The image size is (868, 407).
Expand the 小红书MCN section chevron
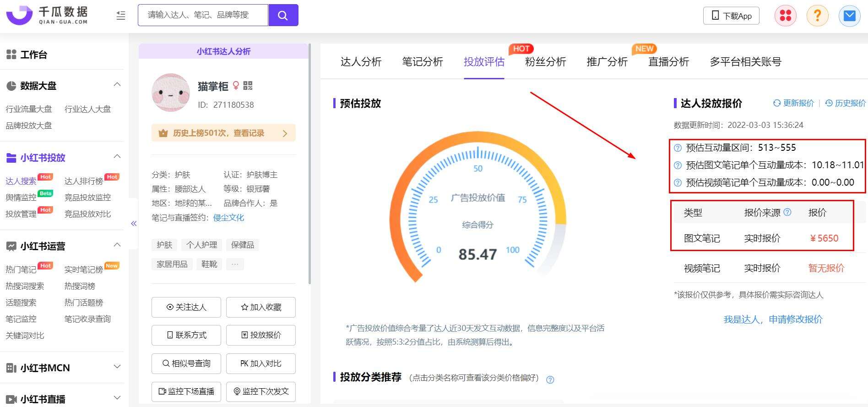pyautogui.click(x=117, y=367)
